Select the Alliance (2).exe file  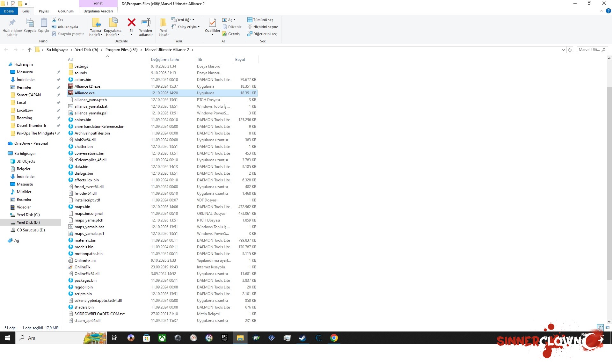[x=162, y=86]
